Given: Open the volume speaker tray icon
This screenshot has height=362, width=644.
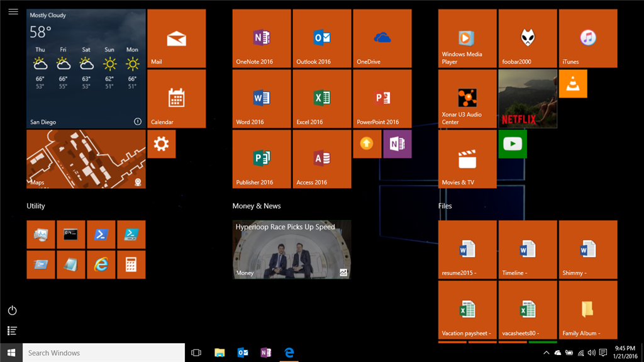Looking at the screenshot, I should 591,353.
